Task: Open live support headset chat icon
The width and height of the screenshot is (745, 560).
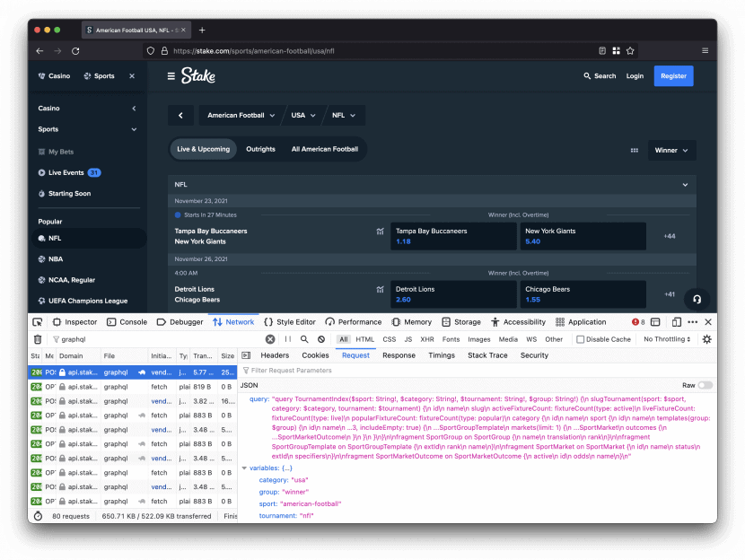Action: (x=697, y=299)
